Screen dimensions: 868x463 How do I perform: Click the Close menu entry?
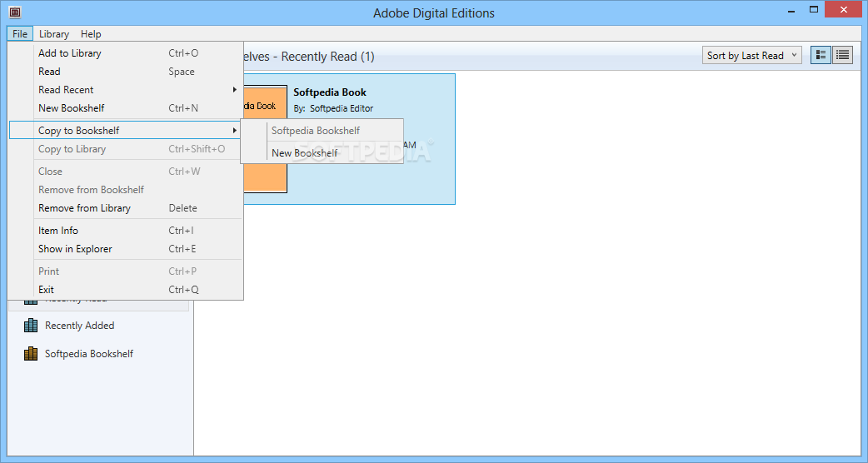(126, 172)
